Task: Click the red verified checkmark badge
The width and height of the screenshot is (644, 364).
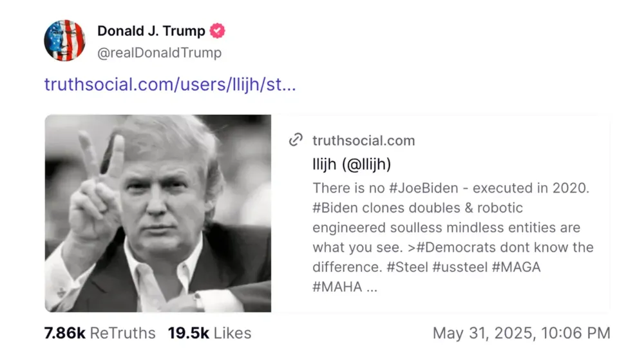Action: [218, 31]
